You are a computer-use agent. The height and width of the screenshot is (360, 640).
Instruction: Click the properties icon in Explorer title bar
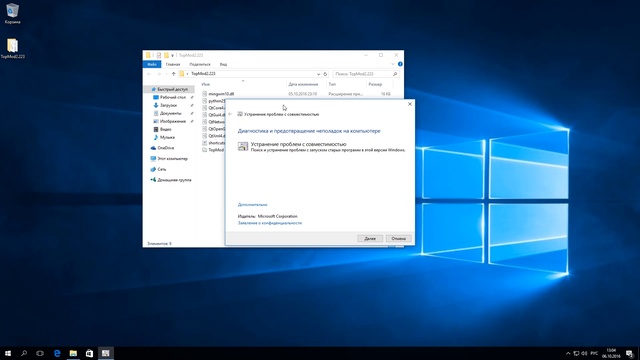159,56
